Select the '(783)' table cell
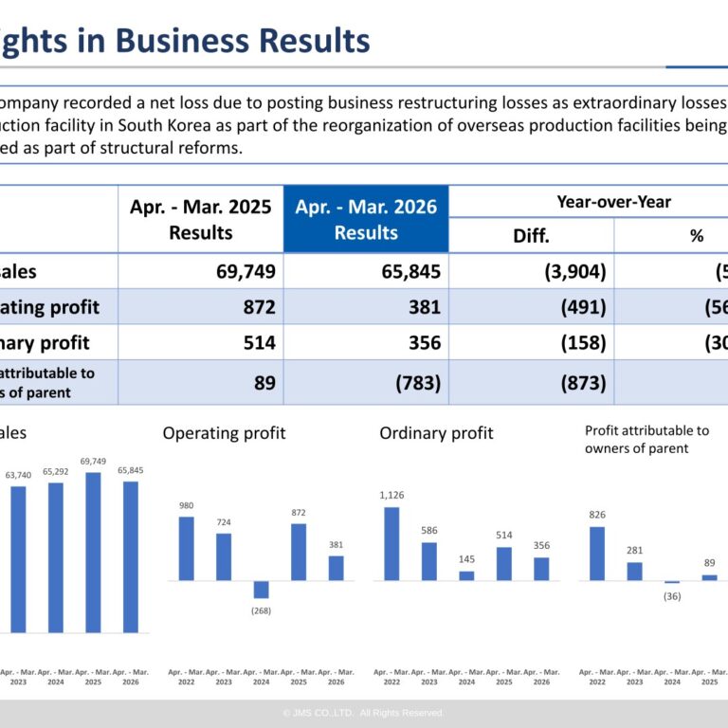The image size is (728, 728). (x=418, y=383)
